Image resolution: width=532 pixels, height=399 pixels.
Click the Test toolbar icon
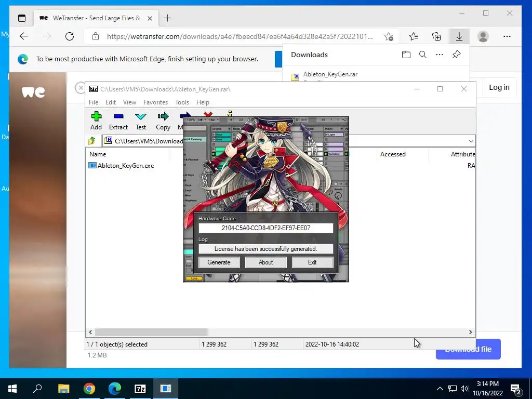coord(141,121)
